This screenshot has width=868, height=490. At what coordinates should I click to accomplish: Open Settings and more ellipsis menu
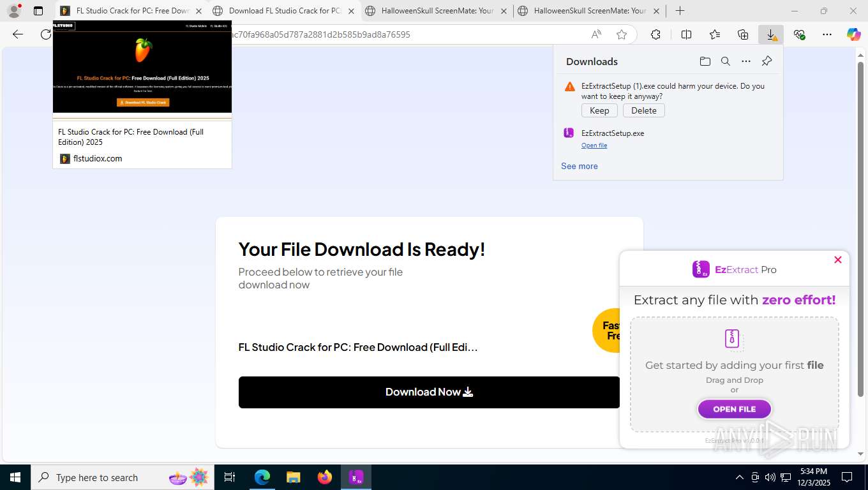pos(827,34)
